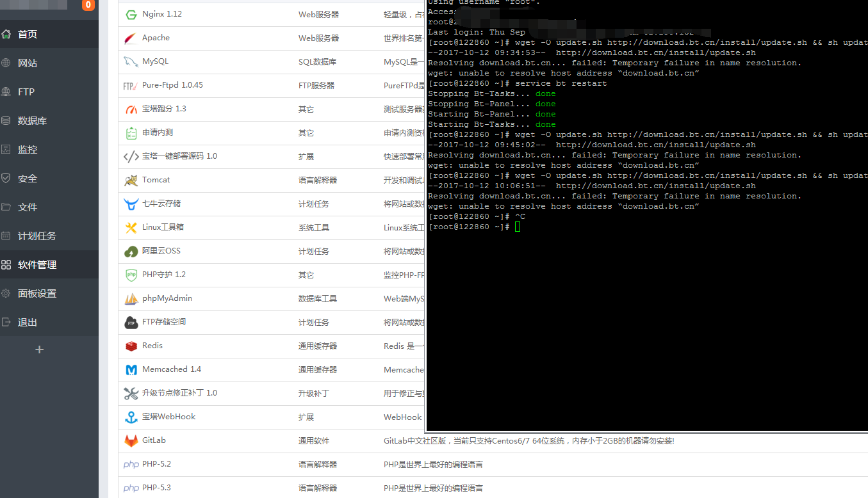Click the Pure-Ftpd FTP icon

tap(131, 86)
